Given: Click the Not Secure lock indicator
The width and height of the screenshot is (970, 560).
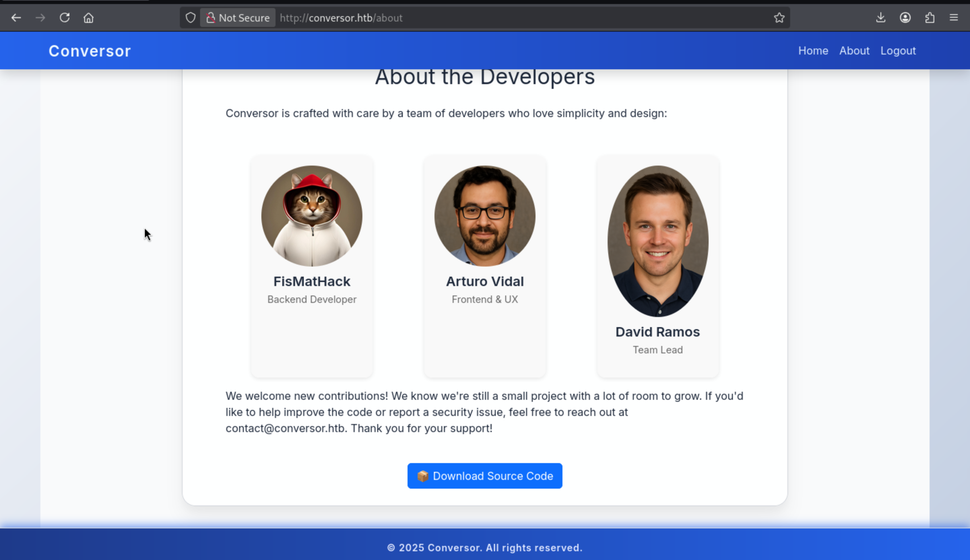Looking at the screenshot, I should pyautogui.click(x=238, y=18).
